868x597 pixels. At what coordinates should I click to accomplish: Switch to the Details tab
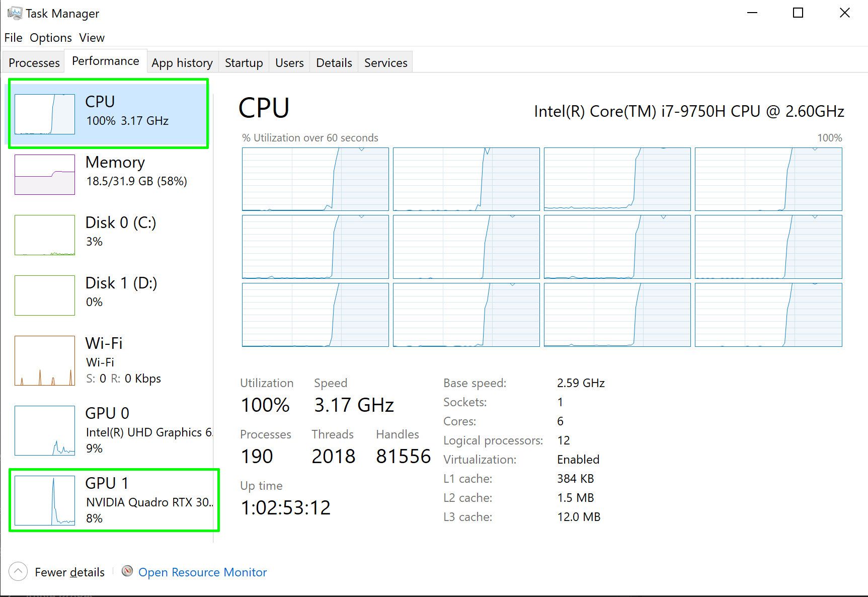[x=334, y=62]
